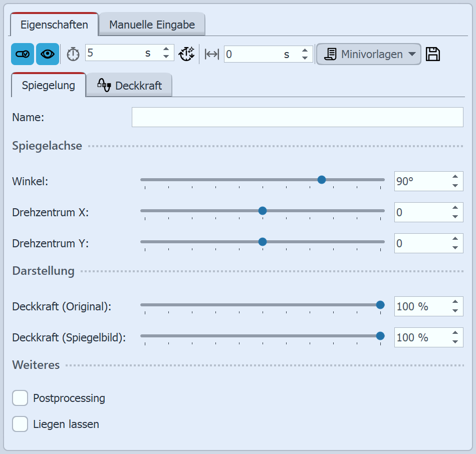Decrease Drehzentrum X with down arrow
This screenshot has height=454, width=476.
455,217
